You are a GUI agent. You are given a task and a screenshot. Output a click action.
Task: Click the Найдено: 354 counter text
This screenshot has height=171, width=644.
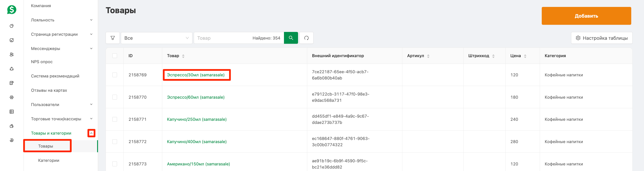pos(266,38)
